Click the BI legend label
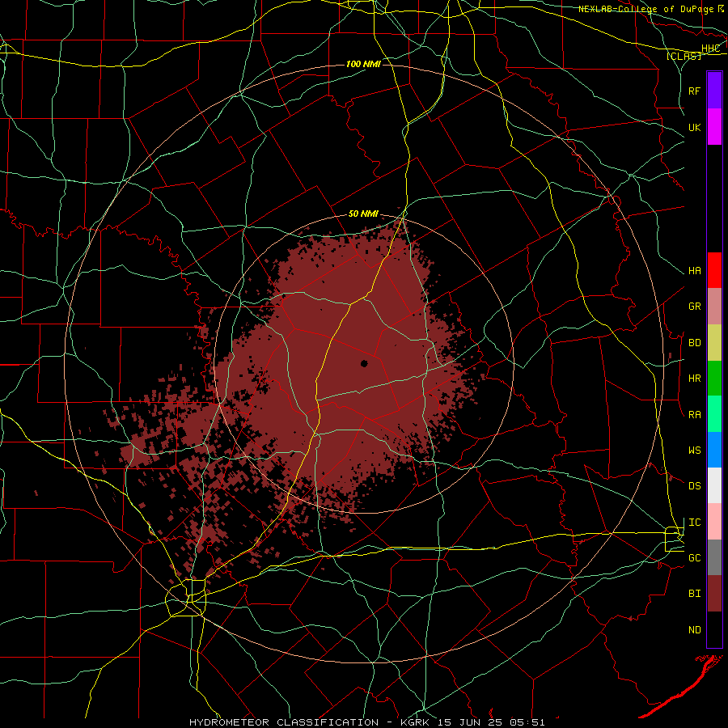Screen dimensions: 728x728 pos(694,594)
